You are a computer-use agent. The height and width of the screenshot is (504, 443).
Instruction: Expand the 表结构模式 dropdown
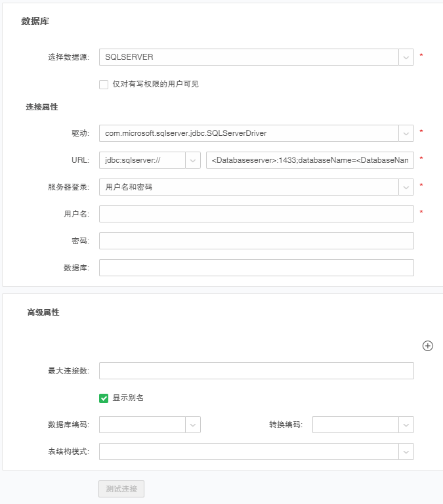coord(249,451)
